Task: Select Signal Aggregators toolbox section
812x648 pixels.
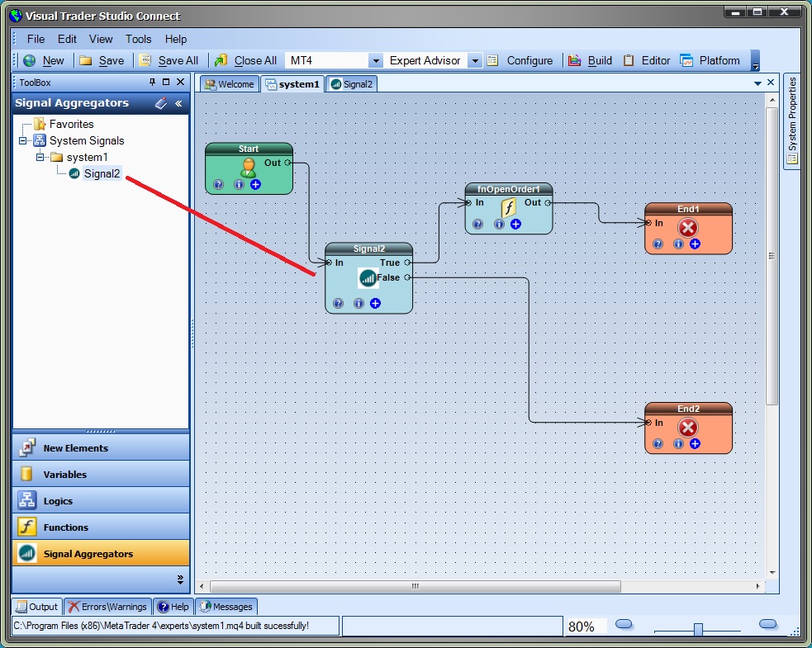Action: [101, 553]
